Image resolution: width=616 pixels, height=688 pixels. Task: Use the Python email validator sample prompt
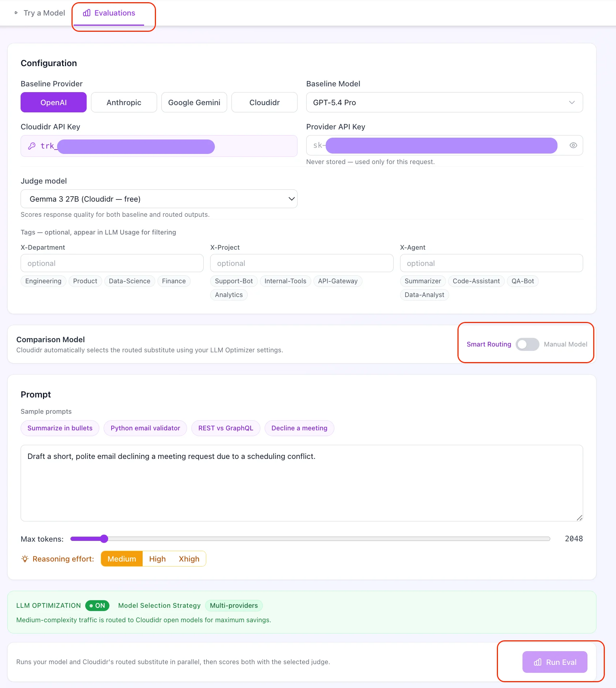point(145,428)
